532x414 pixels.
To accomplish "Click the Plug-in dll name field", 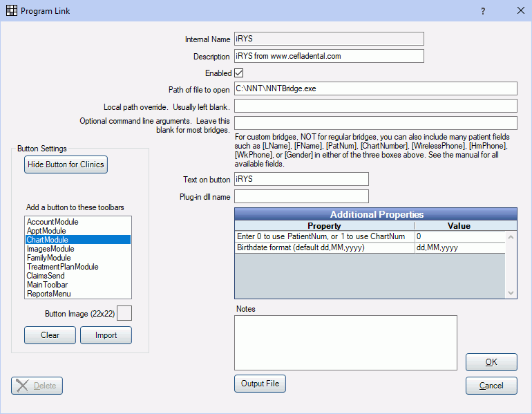I will [301, 196].
